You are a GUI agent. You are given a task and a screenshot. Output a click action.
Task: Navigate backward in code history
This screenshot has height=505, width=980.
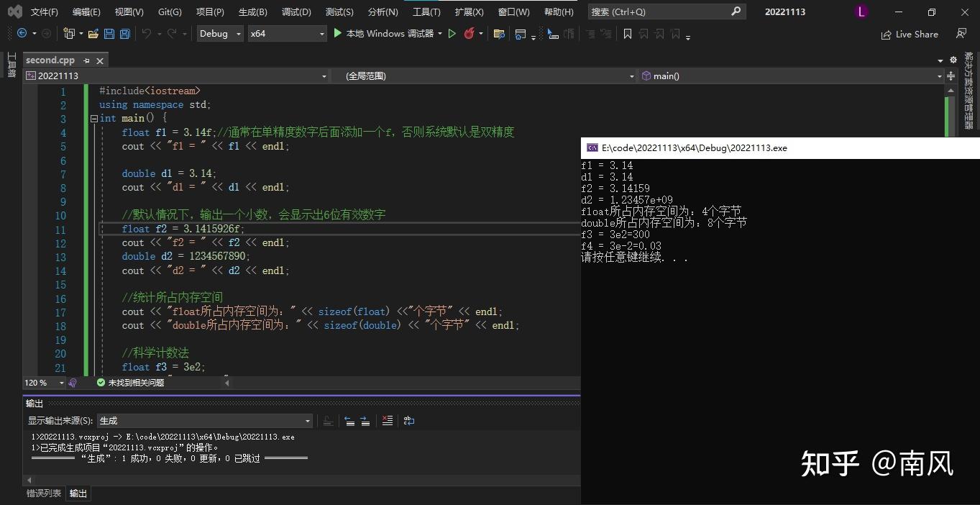click(22, 33)
